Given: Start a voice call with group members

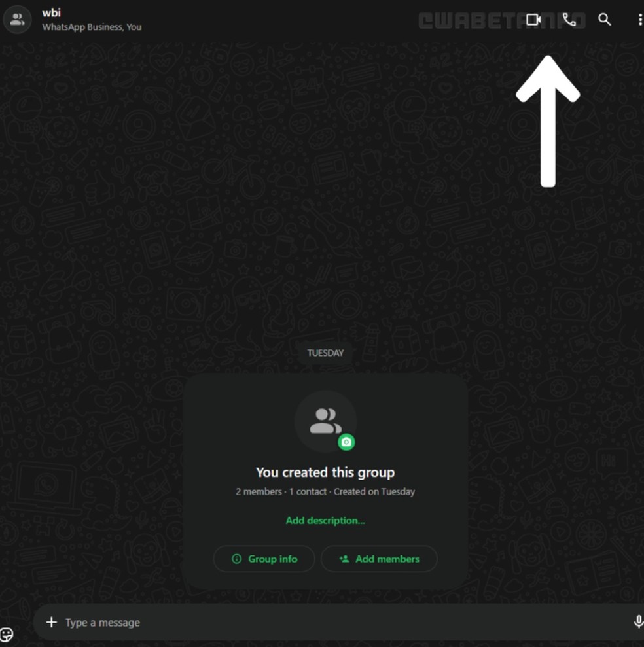Looking at the screenshot, I should (569, 19).
